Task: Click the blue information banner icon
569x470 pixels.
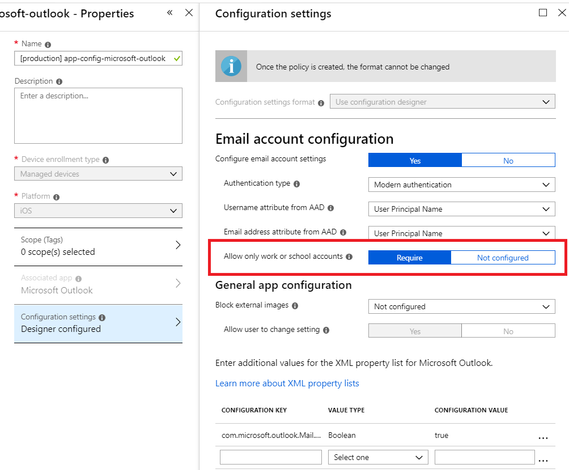Action: (x=231, y=66)
